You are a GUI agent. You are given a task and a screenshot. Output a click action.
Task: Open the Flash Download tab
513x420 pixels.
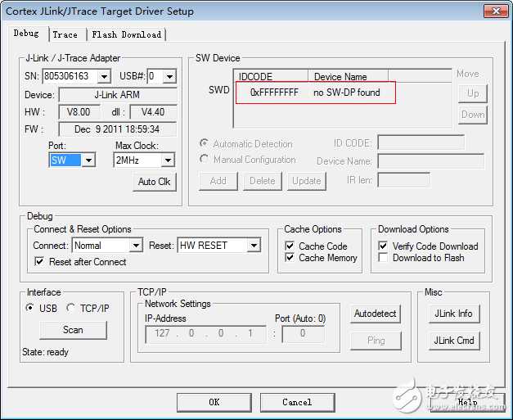[126, 34]
